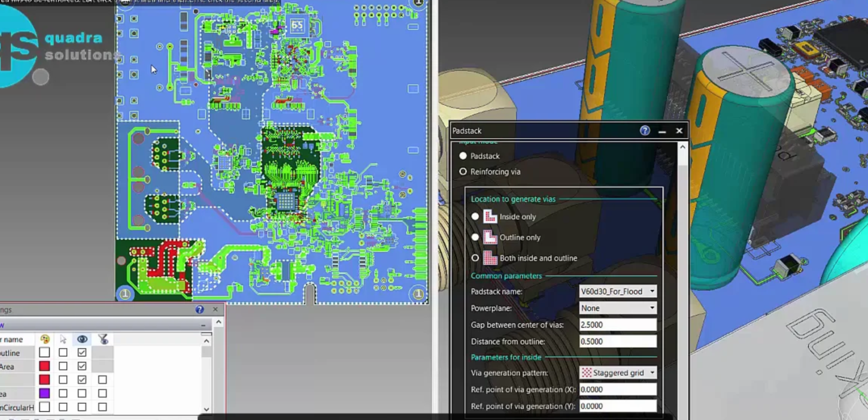Check the CircularH layer visibility checkbox

[x=82, y=407]
